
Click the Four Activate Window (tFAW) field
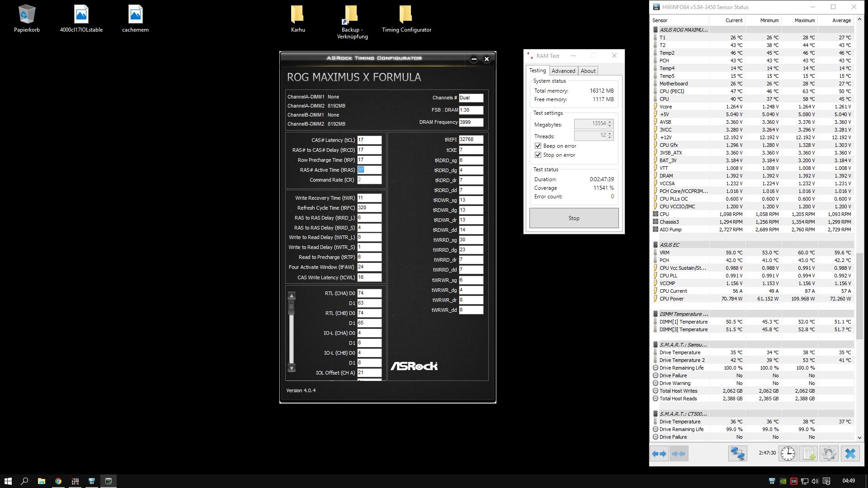click(369, 267)
